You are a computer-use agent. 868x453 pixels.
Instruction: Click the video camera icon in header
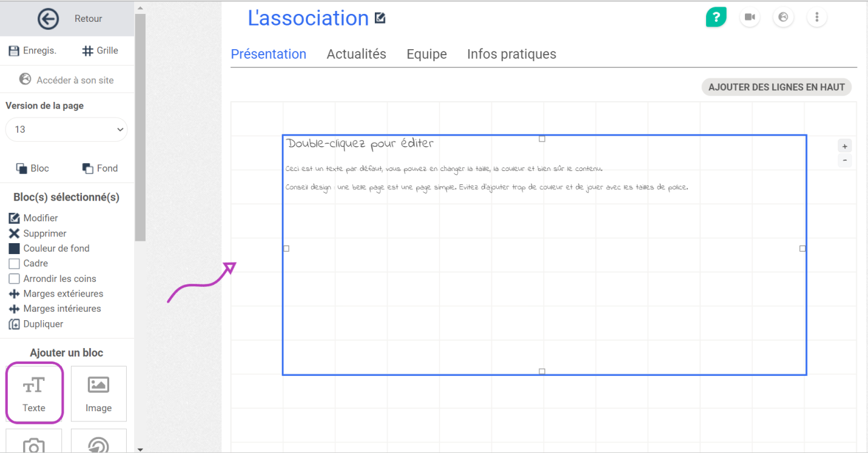pyautogui.click(x=750, y=17)
